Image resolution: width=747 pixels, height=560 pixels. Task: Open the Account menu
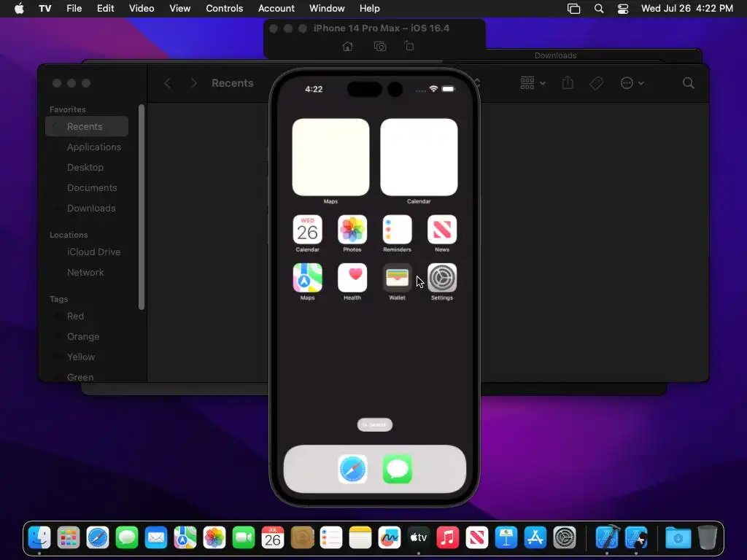click(276, 9)
